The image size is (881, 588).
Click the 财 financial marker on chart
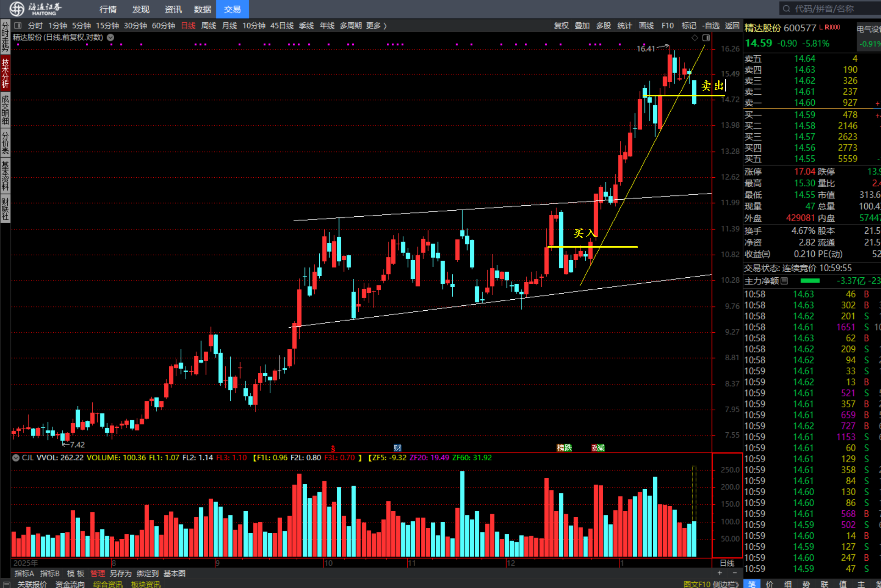click(x=397, y=448)
